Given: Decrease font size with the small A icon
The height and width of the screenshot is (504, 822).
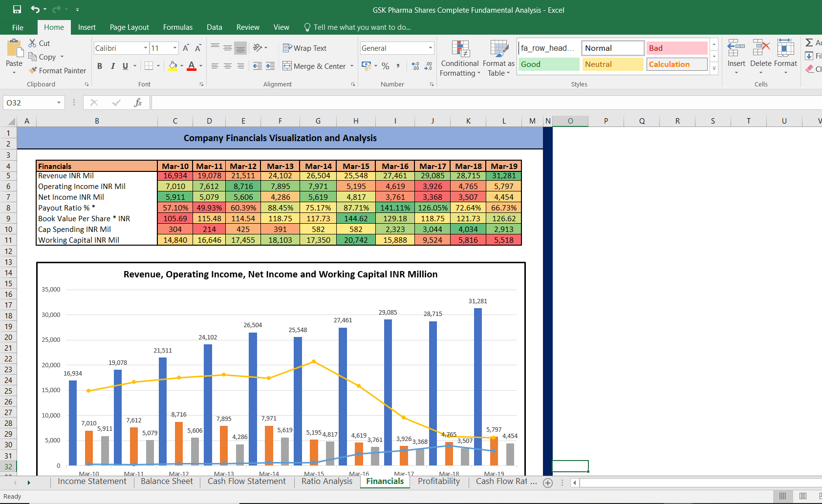Looking at the screenshot, I should (198, 48).
